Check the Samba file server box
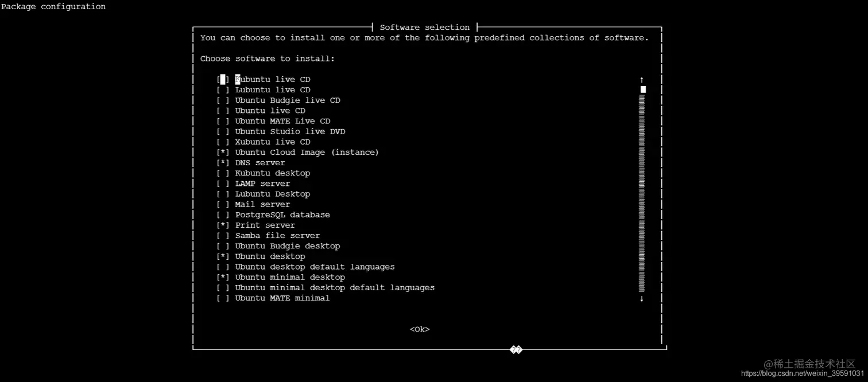The height and width of the screenshot is (382, 868). (223, 236)
